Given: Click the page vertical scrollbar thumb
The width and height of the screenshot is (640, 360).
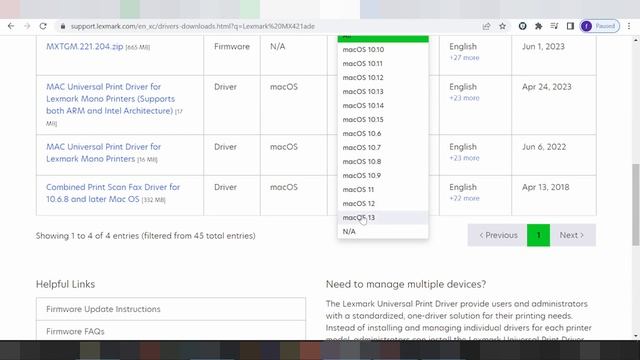Looking at the screenshot, I should pos(636,204).
